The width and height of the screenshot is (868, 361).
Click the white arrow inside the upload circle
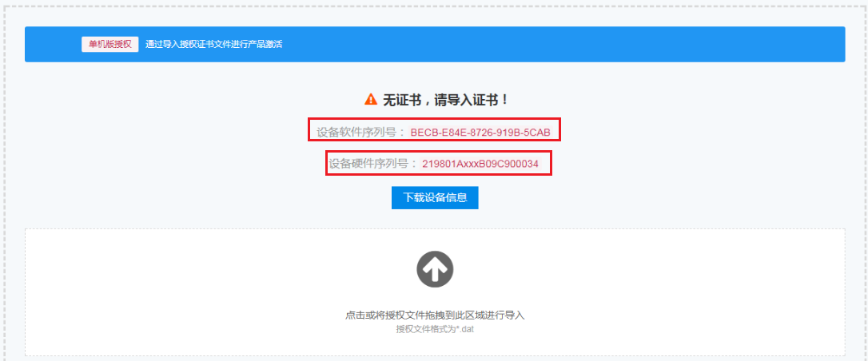tap(435, 268)
